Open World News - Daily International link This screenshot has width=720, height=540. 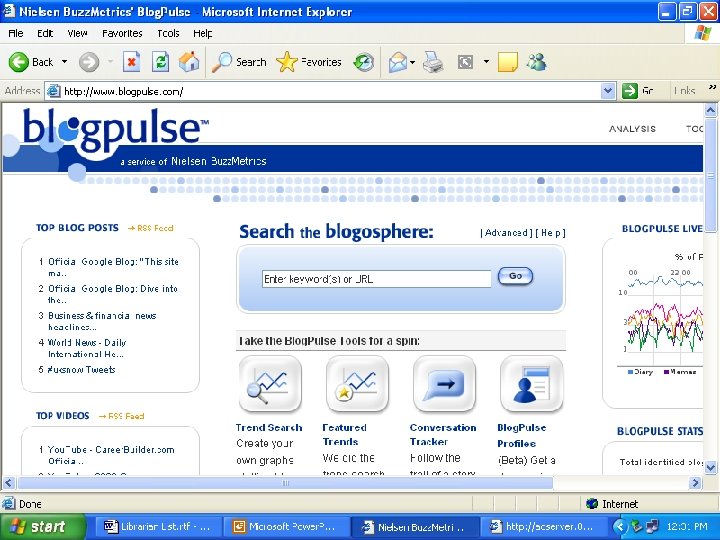(87, 348)
